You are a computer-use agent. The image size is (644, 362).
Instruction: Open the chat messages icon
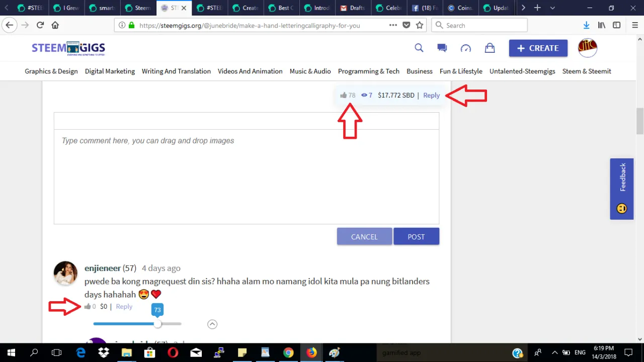click(x=442, y=48)
